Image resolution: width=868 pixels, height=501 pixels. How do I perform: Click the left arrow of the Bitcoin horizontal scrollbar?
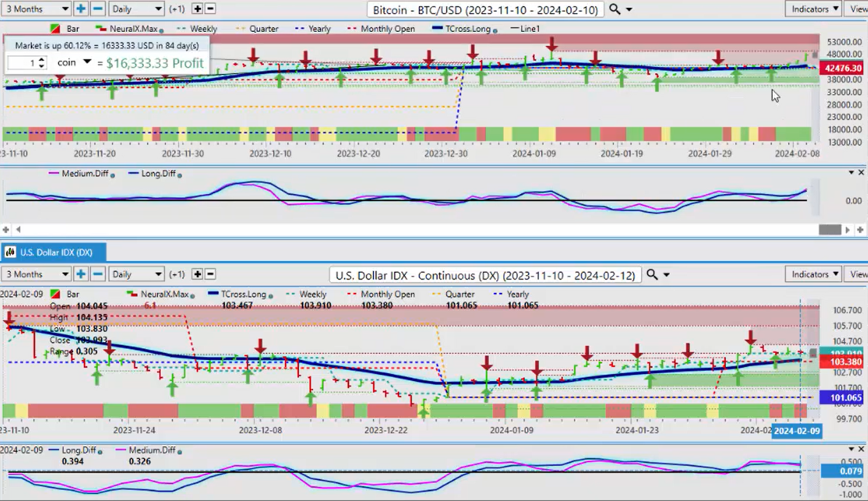(17, 230)
